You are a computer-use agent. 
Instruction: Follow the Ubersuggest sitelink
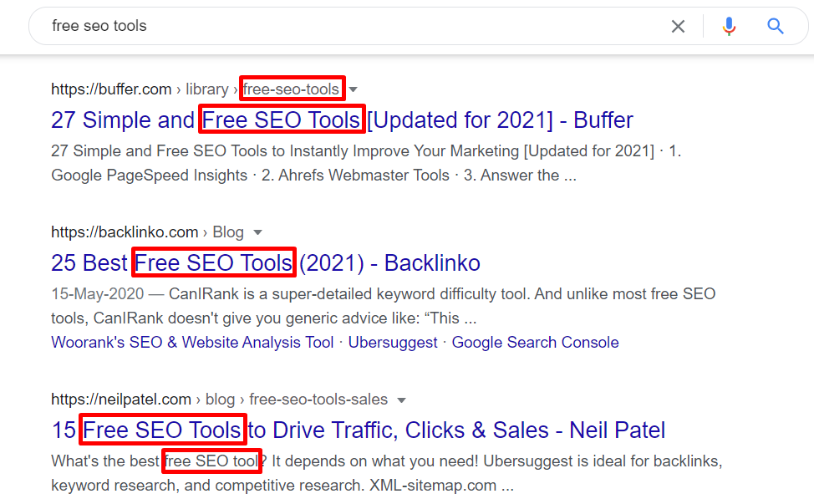393,343
